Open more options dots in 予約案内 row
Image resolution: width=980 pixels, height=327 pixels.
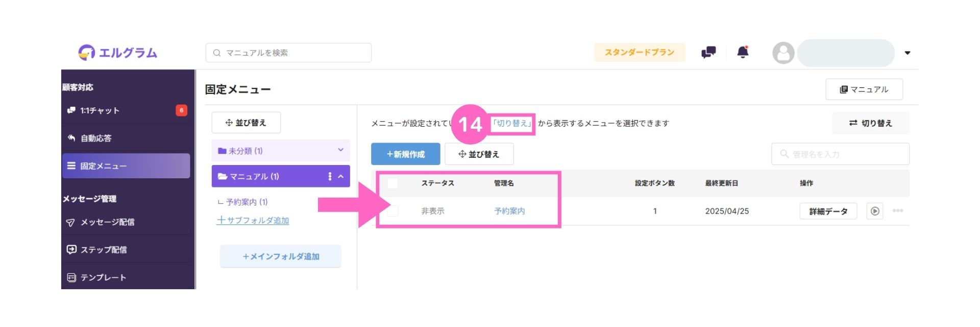[x=898, y=211]
